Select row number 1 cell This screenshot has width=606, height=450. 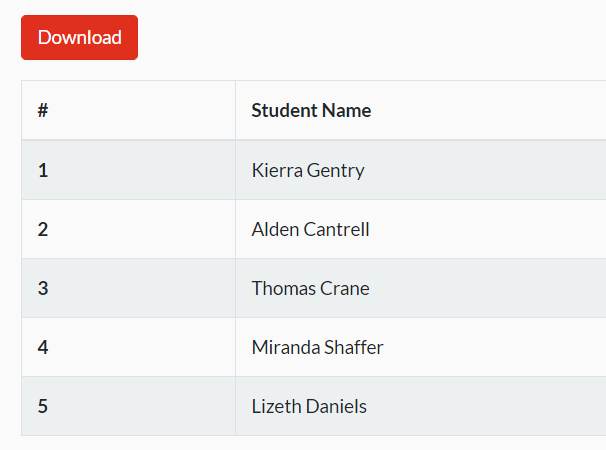coord(43,170)
